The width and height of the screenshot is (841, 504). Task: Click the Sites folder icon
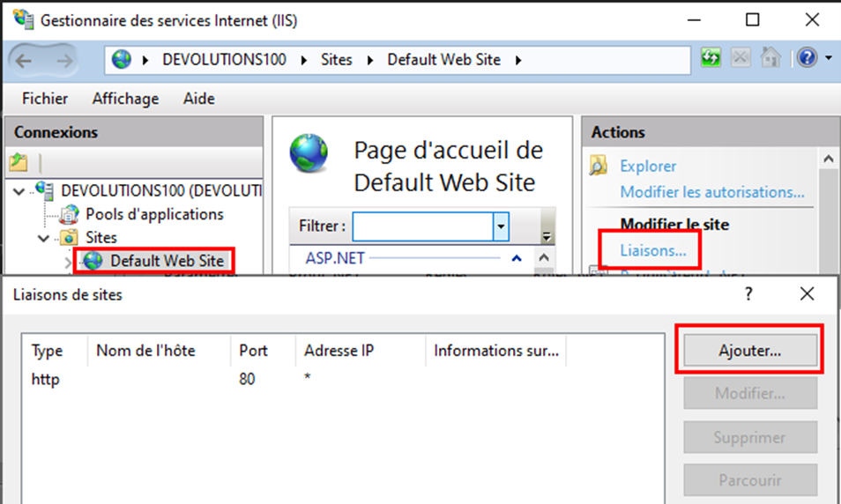pyautogui.click(x=69, y=237)
